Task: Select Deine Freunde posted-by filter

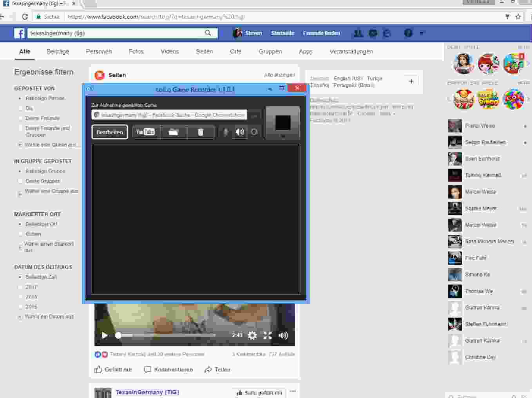Action: tap(21, 118)
